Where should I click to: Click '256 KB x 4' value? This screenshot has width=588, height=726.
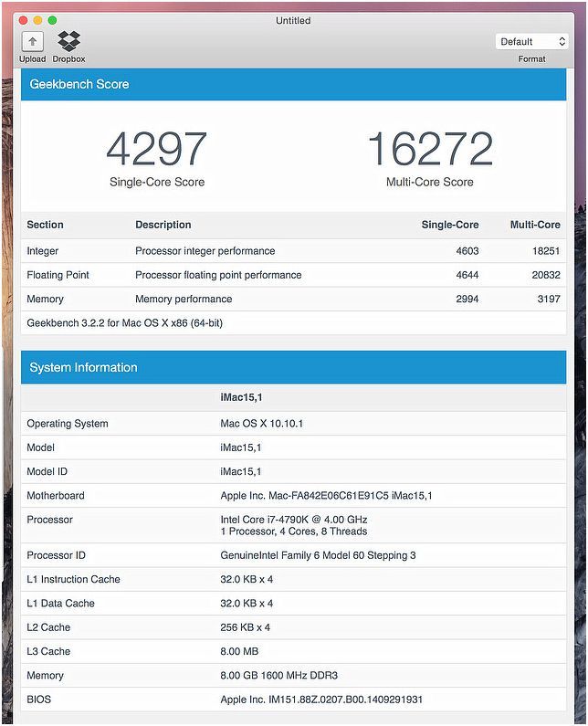point(245,628)
